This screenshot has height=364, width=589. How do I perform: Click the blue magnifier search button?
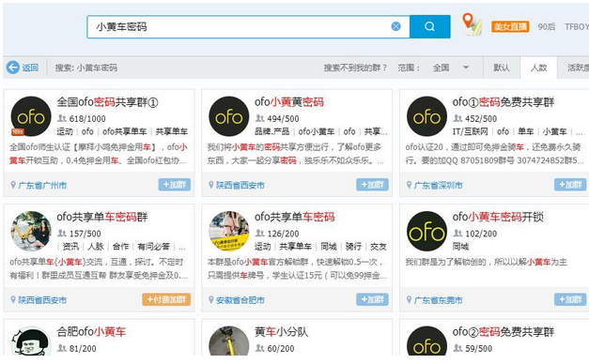pos(429,26)
